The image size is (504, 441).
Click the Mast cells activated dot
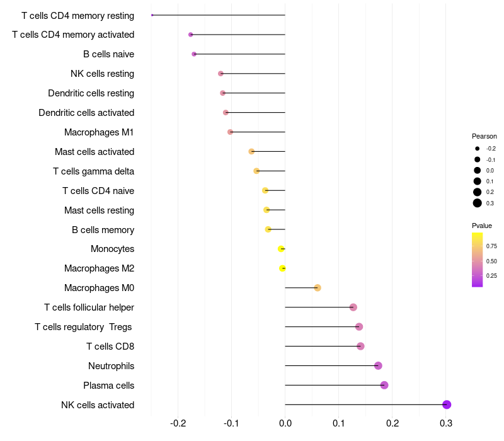coord(251,151)
